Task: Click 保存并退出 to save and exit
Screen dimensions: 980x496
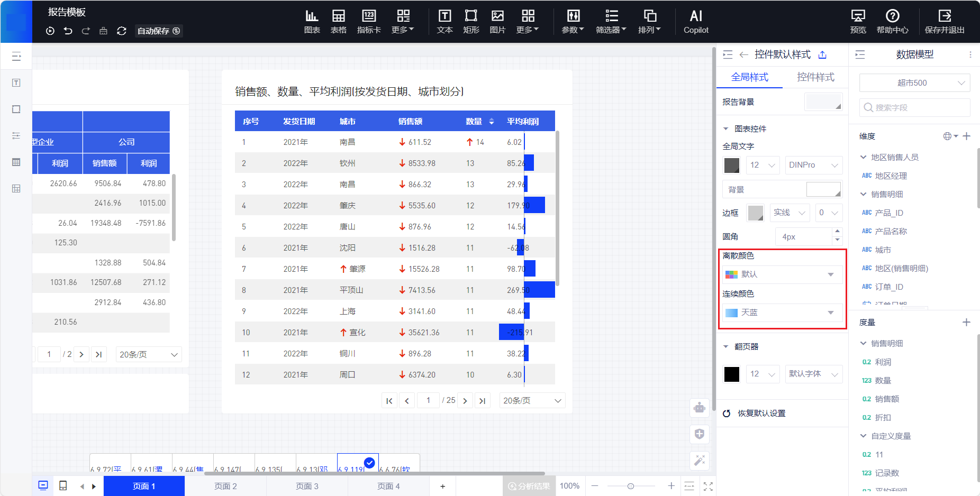Action: coord(944,22)
